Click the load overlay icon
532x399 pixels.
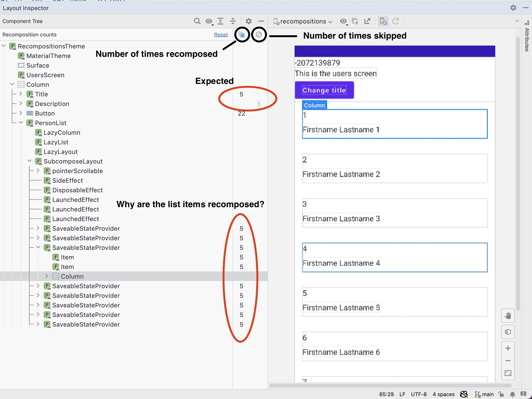tap(355, 21)
